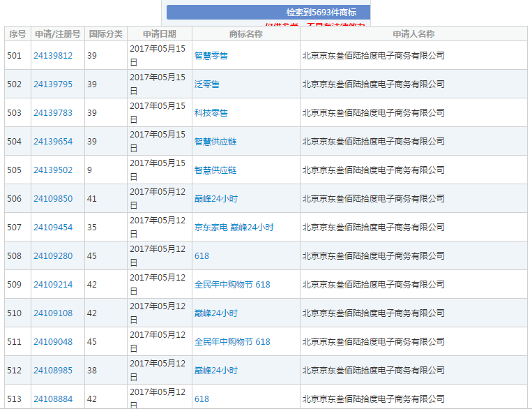Open 京东家电 巅峰24小时 trademark link
Image resolution: width=532 pixels, height=409 pixels.
[x=234, y=228]
